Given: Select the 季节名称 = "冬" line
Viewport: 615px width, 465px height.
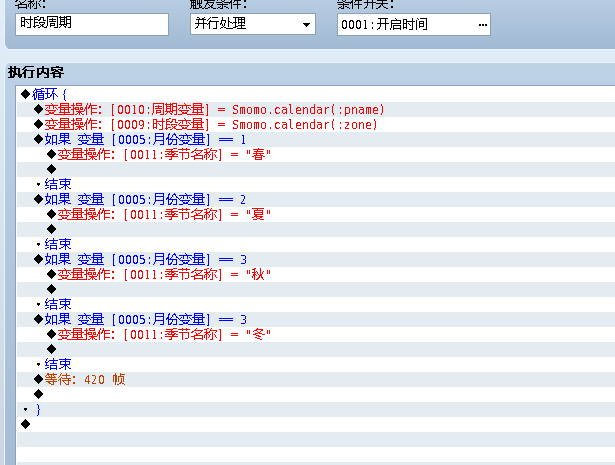Looking at the screenshot, I should pos(316,334).
